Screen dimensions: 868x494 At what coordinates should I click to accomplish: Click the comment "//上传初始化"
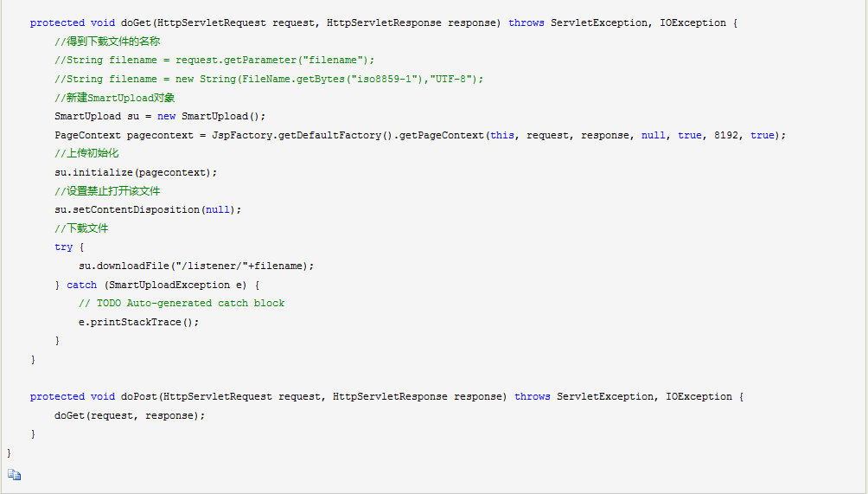(86, 153)
